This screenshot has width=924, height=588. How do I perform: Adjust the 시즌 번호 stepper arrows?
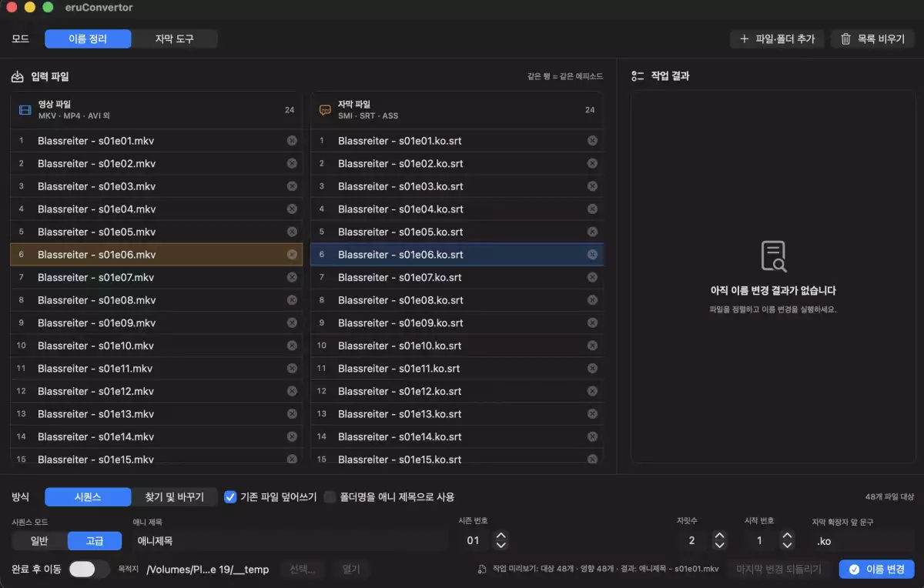(x=501, y=541)
